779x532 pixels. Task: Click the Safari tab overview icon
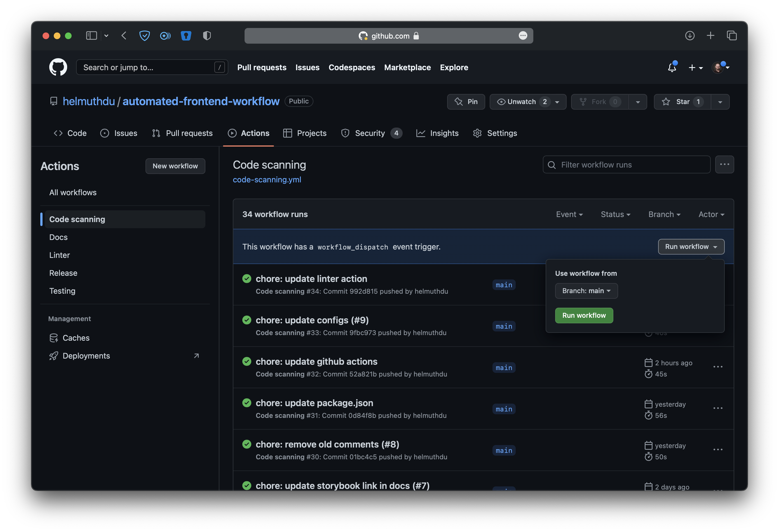pyautogui.click(x=731, y=36)
